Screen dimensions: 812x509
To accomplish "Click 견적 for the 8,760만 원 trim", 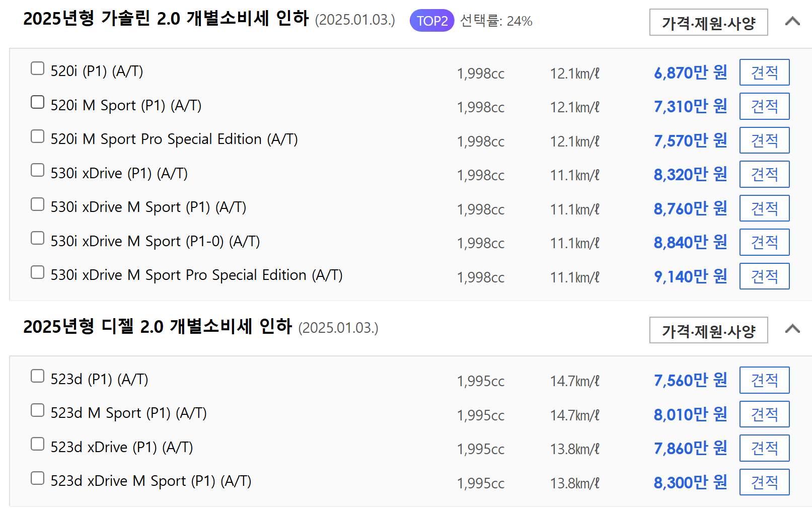I will click(x=764, y=208).
